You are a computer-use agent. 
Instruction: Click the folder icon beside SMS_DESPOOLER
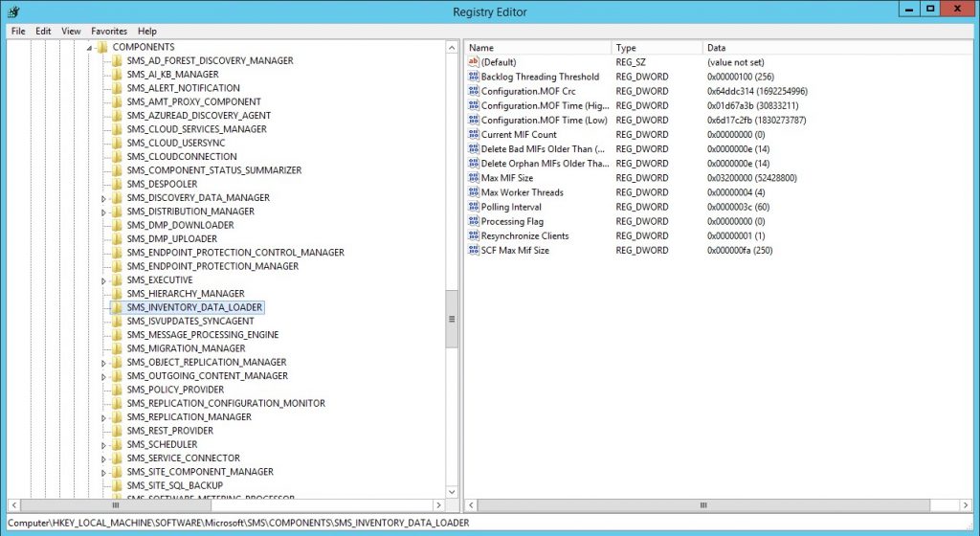[117, 184]
